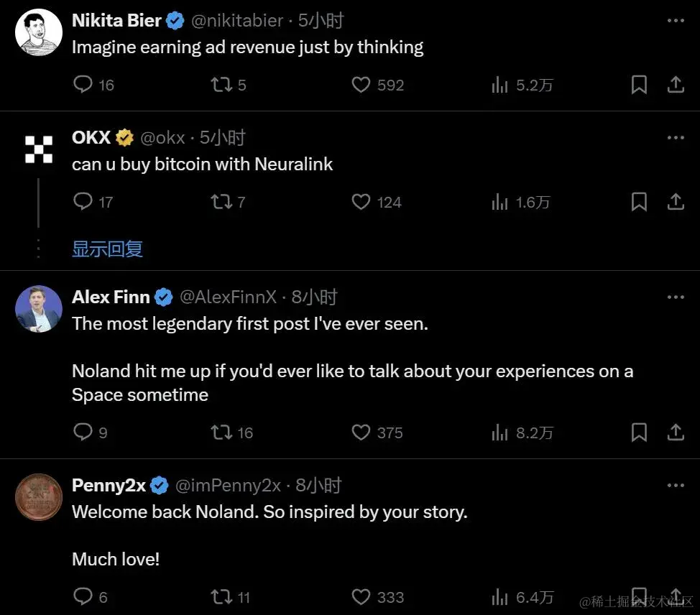Image resolution: width=700 pixels, height=615 pixels.
Task: Share Nikita Bier's tweet
Action: 676,85
